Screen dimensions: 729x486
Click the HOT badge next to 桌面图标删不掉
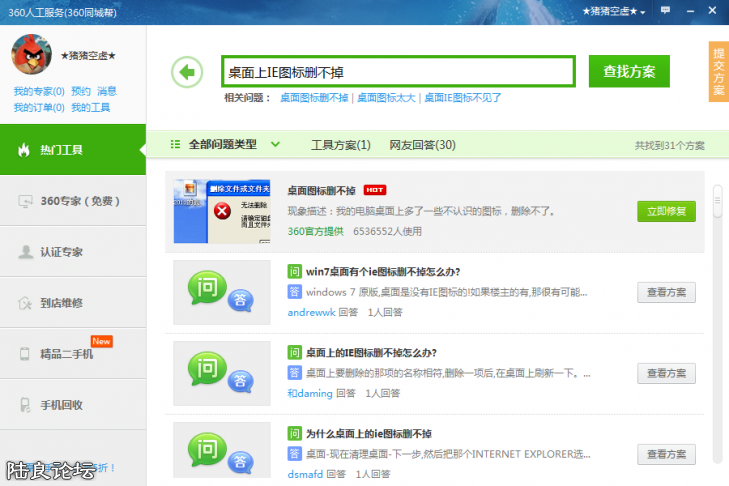point(375,190)
